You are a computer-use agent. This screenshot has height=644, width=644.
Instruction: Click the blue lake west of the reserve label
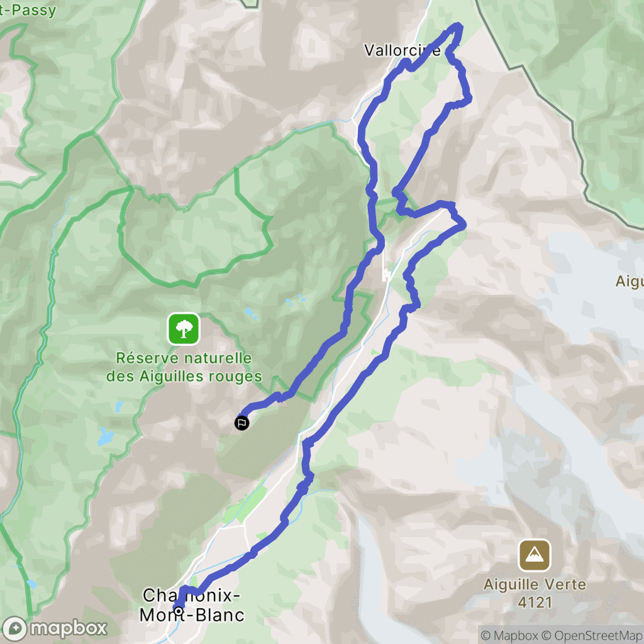click(106, 436)
